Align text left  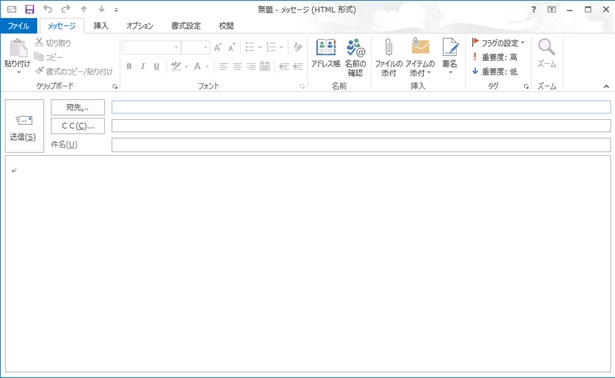(x=224, y=66)
